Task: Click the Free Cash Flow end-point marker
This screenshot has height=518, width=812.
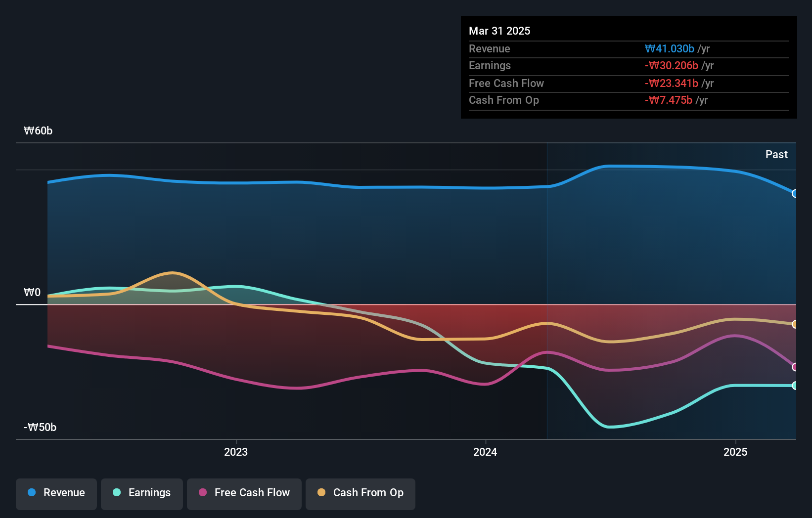Action: pos(795,367)
